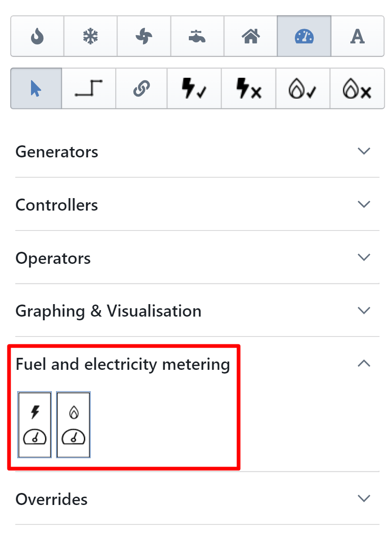The height and width of the screenshot is (536, 392).
Task: Toggle the flame with checkmark
Action: pos(303,88)
